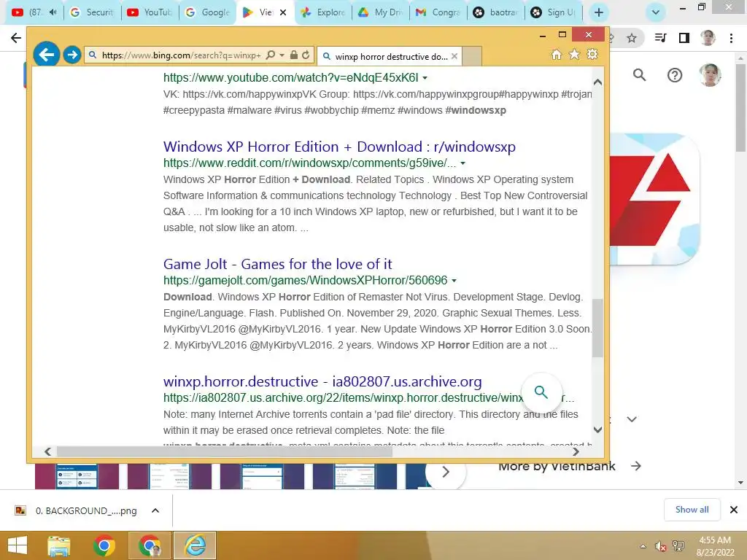Click the IE horizontal scrollbar right arrow
The width and height of the screenshot is (747, 560).
(576, 451)
